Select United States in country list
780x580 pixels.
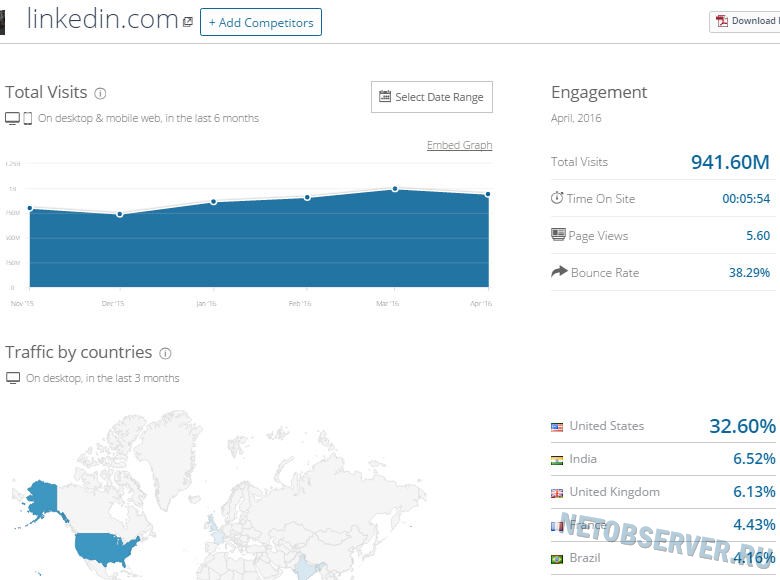606,426
